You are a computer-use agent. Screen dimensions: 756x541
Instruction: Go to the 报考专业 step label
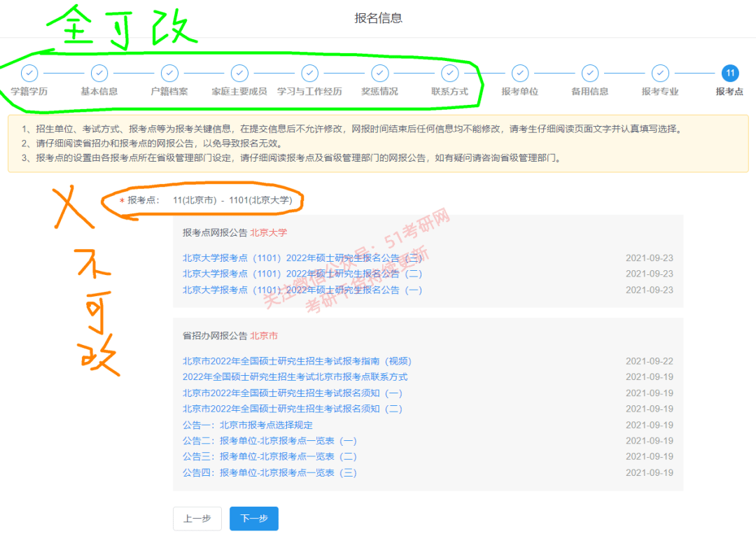(x=660, y=92)
